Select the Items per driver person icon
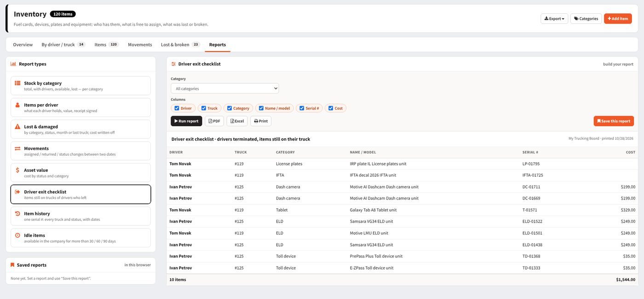Image resolution: width=644 pixels, height=299 pixels. pyautogui.click(x=17, y=105)
